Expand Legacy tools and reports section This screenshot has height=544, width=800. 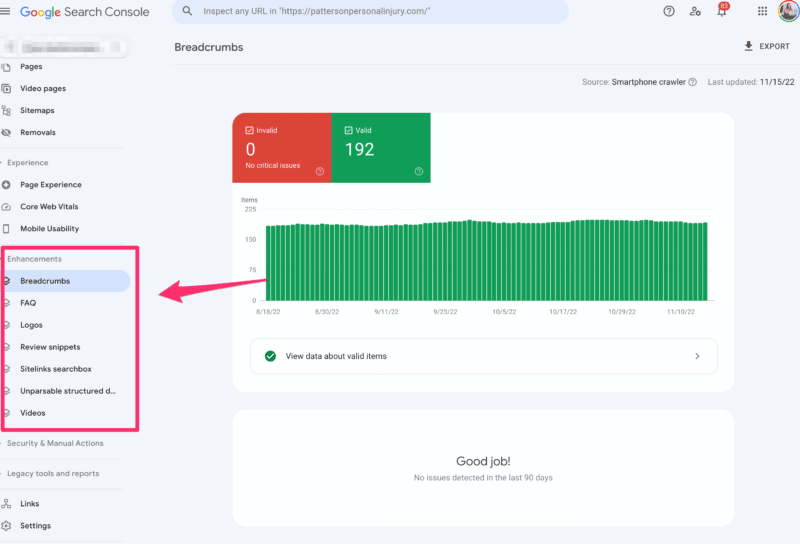point(52,474)
